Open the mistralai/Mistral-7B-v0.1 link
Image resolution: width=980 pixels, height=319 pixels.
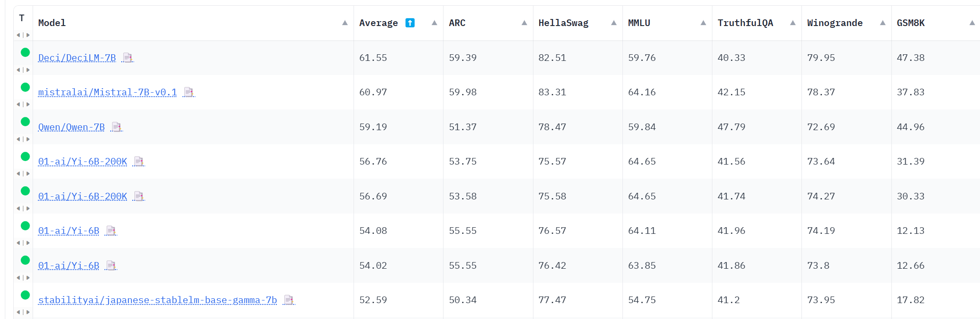click(108, 92)
